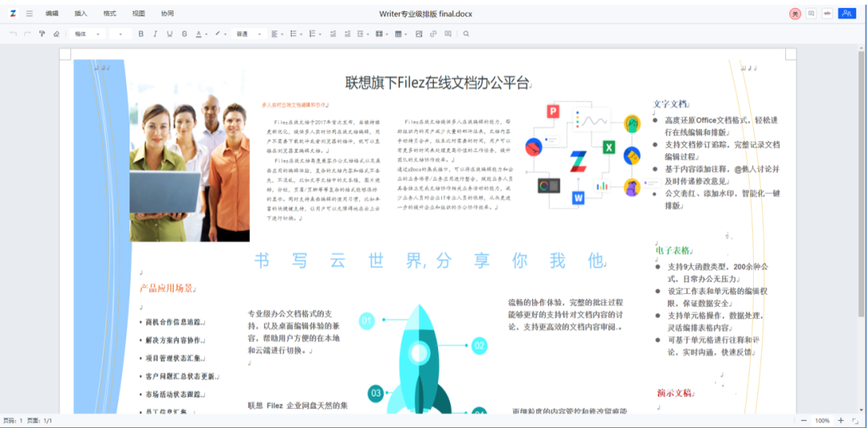Expand the alignment options arrow
This screenshot has width=868, height=428.
pyautogui.click(x=282, y=35)
